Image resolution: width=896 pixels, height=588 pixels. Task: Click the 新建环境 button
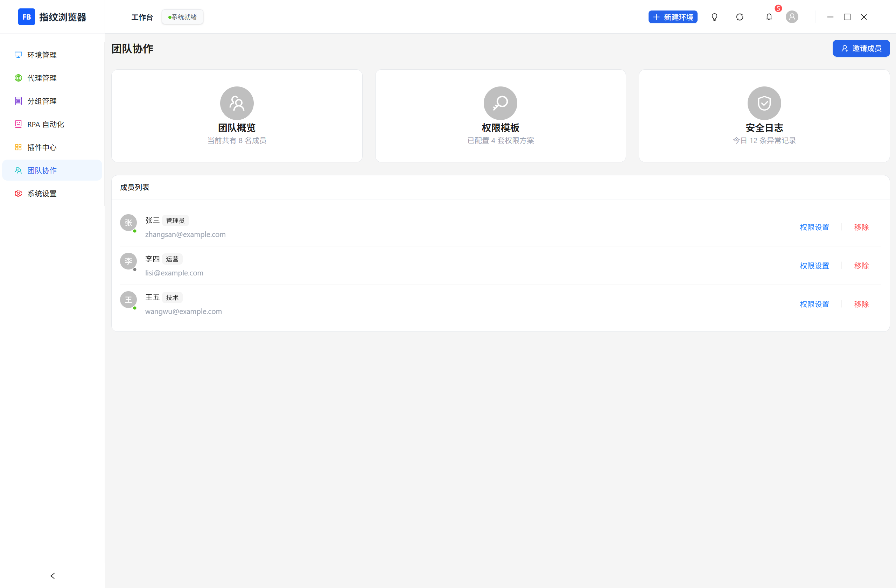pos(673,17)
